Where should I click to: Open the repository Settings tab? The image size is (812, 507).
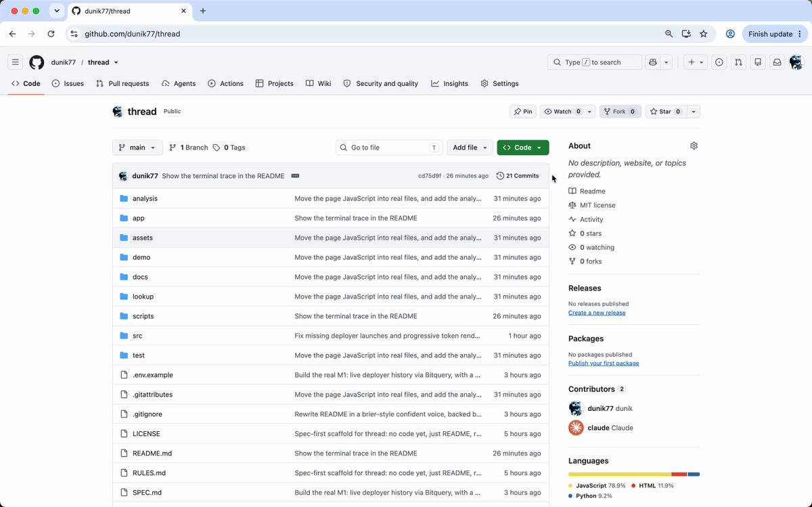tap(499, 83)
